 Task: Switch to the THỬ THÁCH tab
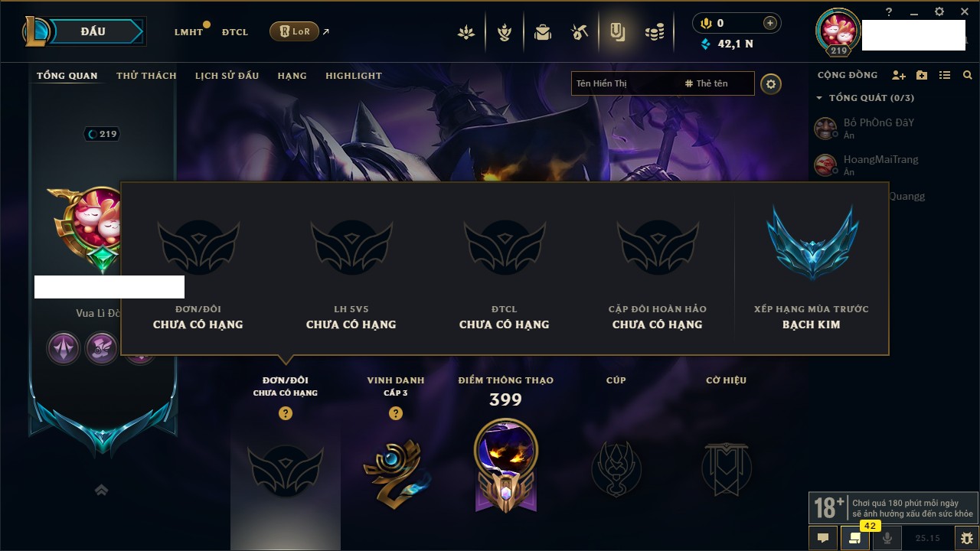click(146, 76)
